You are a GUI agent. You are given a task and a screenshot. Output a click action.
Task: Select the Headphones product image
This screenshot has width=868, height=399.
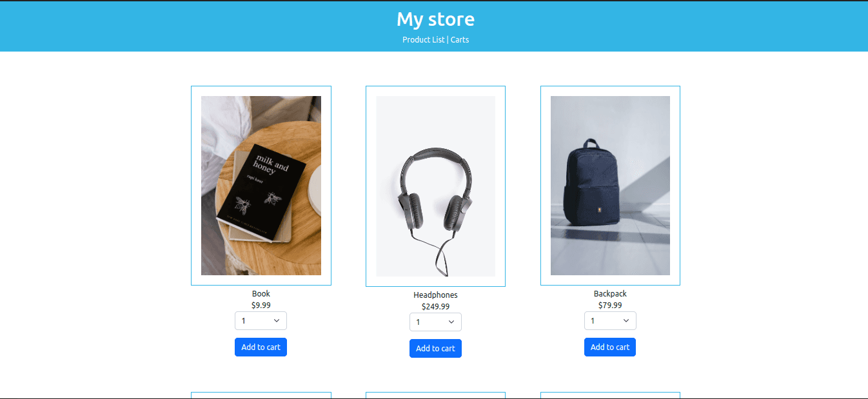[x=436, y=186]
